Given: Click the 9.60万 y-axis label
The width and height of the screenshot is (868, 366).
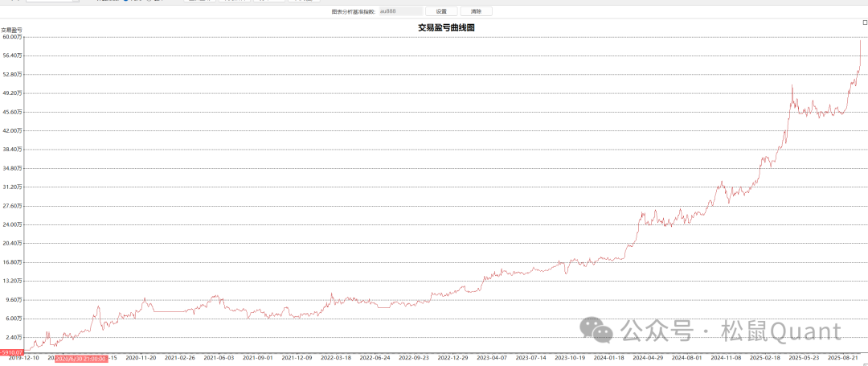Looking at the screenshot, I should [12, 299].
